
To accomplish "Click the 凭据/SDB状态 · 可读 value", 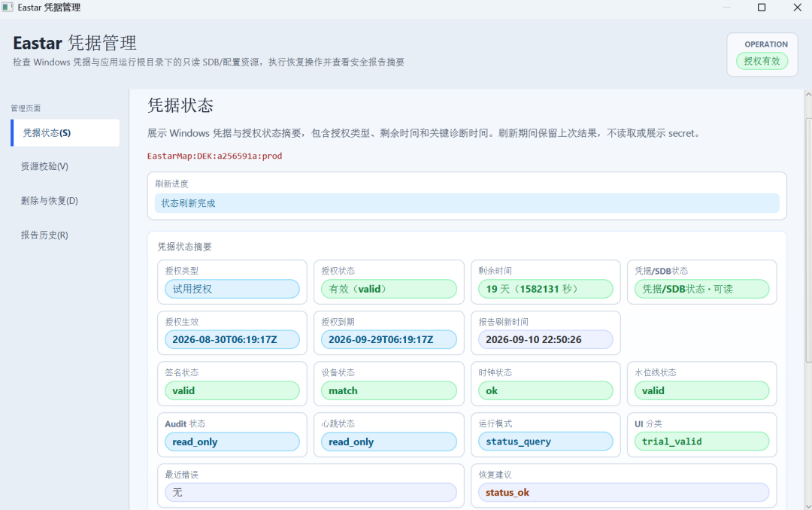I will (701, 289).
